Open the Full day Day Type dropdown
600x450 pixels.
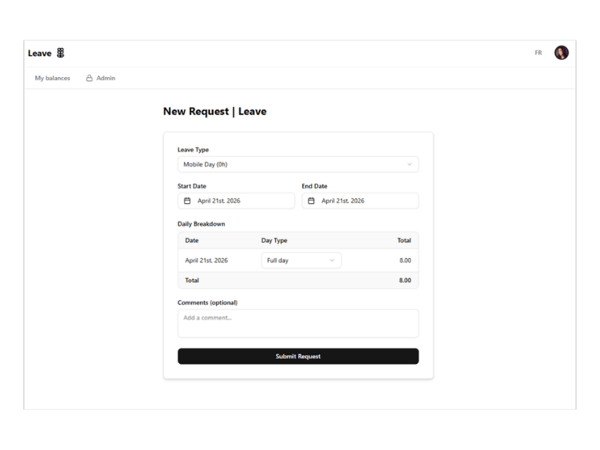click(x=301, y=261)
